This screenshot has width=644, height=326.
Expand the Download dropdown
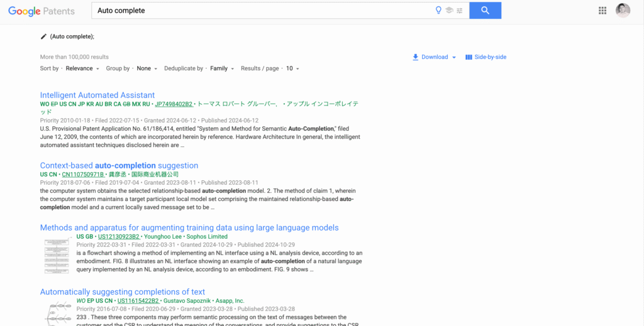click(434, 57)
